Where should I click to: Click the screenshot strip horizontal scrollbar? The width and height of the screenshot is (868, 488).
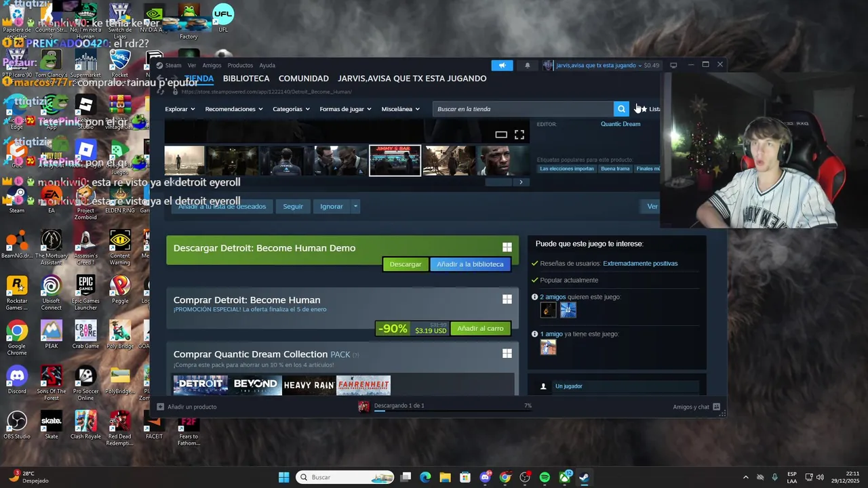tap(499, 182)
